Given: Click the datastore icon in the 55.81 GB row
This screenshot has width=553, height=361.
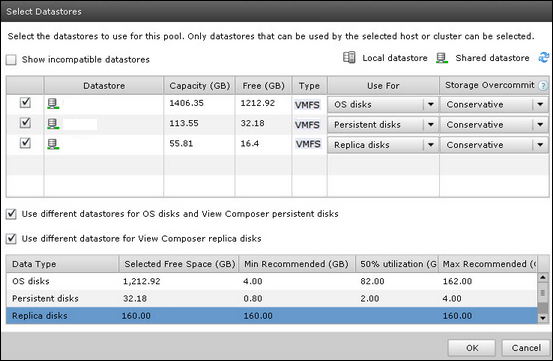Looking at the screenshot, I should (53, 144).
